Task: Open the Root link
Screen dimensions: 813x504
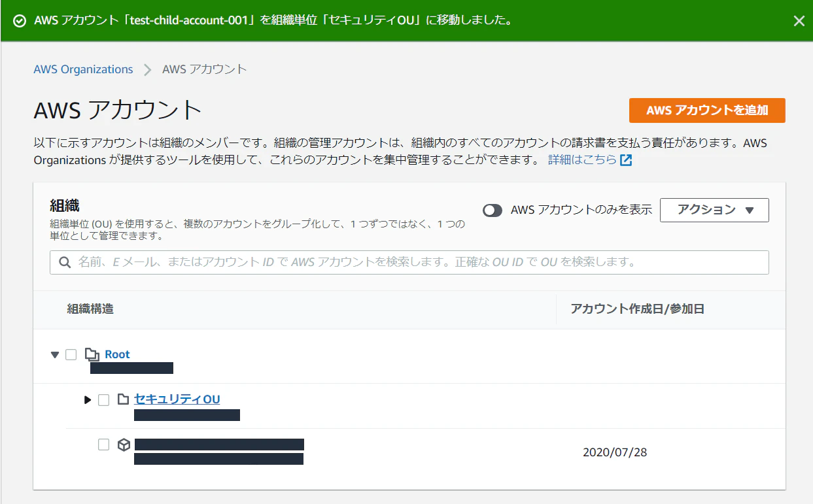Action: (x=117, y=354)
